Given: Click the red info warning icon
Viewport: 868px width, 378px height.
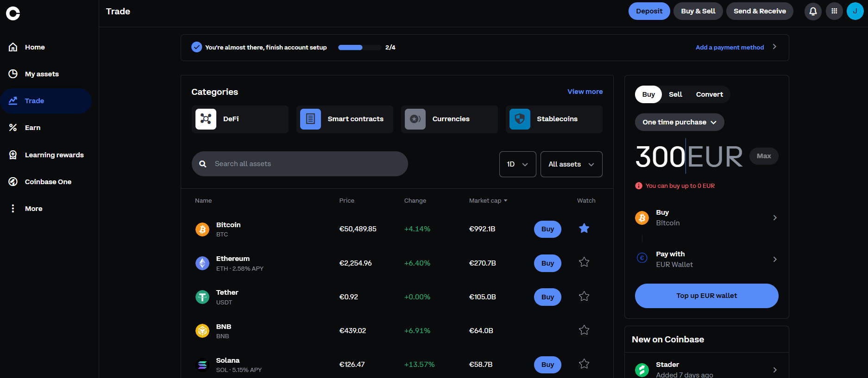Looking at the screenshot, I should 639,186.
